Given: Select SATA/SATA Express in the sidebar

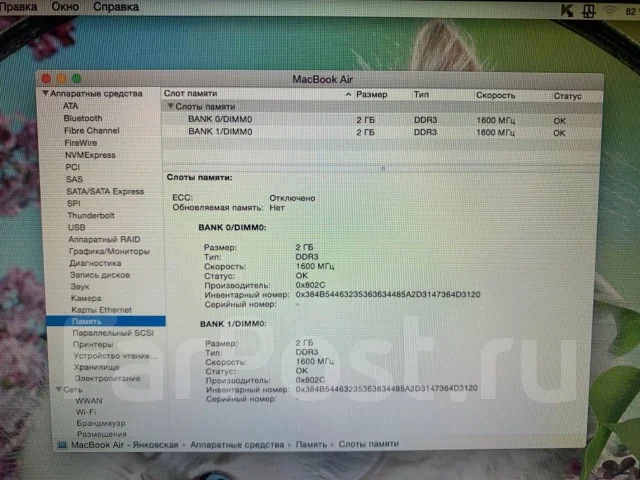Looking at the screenshot, I should pos(105,191).
